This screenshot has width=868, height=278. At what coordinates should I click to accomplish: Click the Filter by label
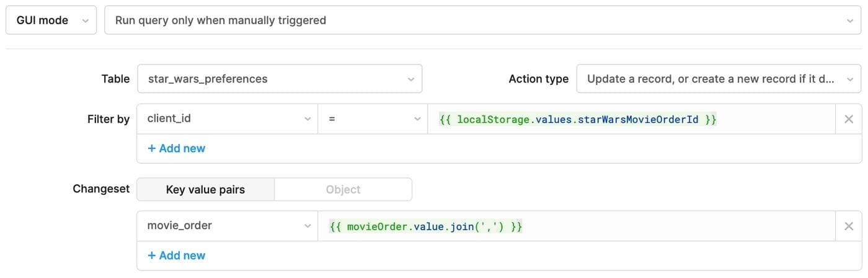[108, 119]
